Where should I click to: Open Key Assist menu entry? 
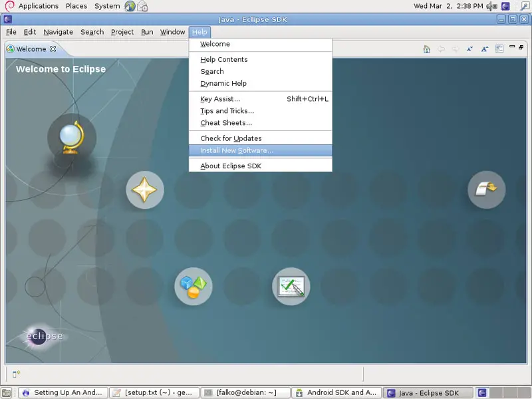pos(260,99)
